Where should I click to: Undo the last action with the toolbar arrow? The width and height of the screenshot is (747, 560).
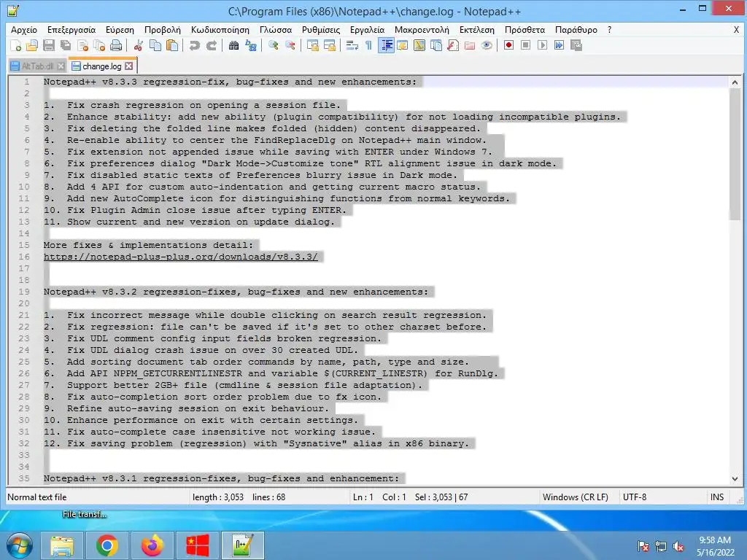(x=194, y=45)
